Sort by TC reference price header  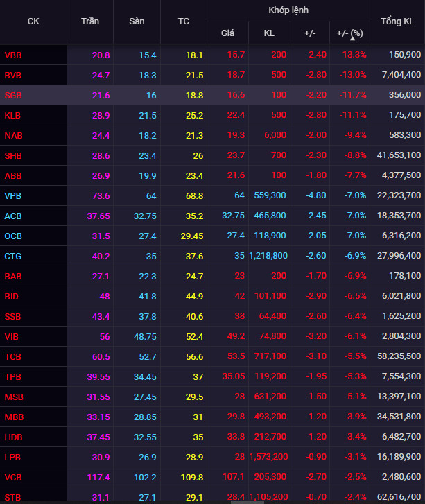click(x=184, y=21)
